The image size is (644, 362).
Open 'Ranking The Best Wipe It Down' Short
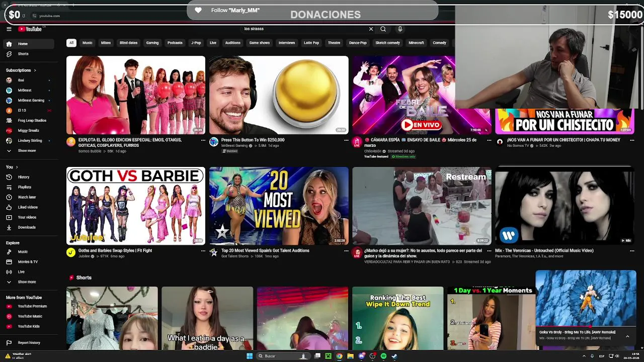pos(397,318)
